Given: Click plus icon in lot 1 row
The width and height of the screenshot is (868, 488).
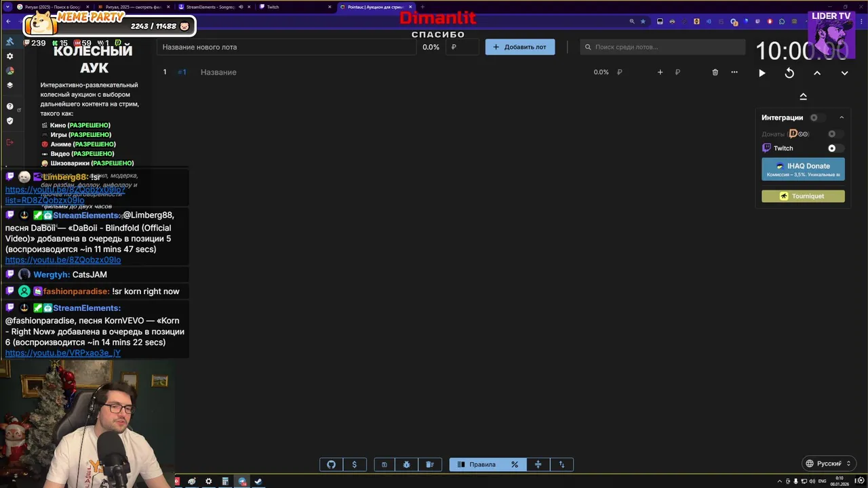Looking at the screenshot, I should (660, 72).
